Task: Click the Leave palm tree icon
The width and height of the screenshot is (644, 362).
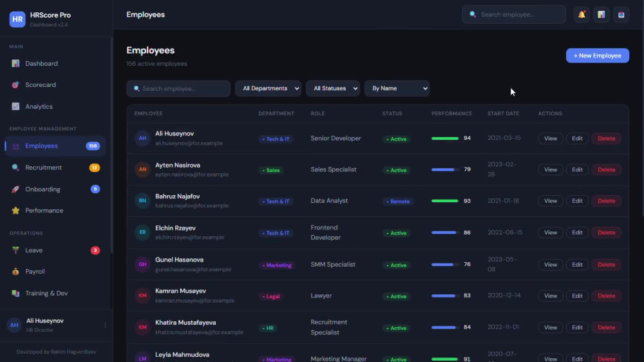Action: click(15, 250)
